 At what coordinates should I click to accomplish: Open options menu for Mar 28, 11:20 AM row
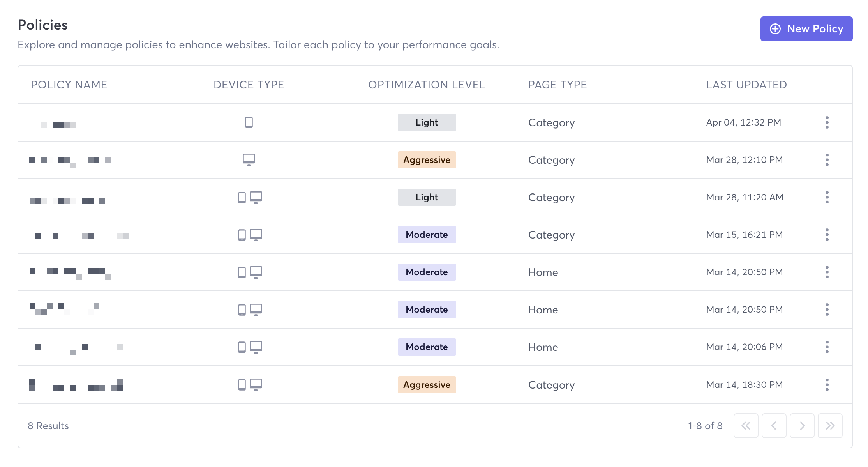tap(827, 197)
